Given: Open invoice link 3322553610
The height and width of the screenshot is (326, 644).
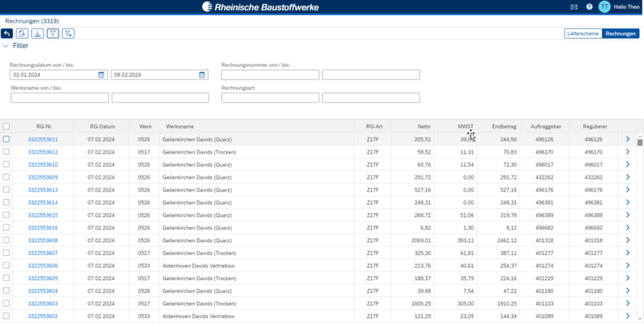Looking at the screenshot, I should (x=43, y=164).
